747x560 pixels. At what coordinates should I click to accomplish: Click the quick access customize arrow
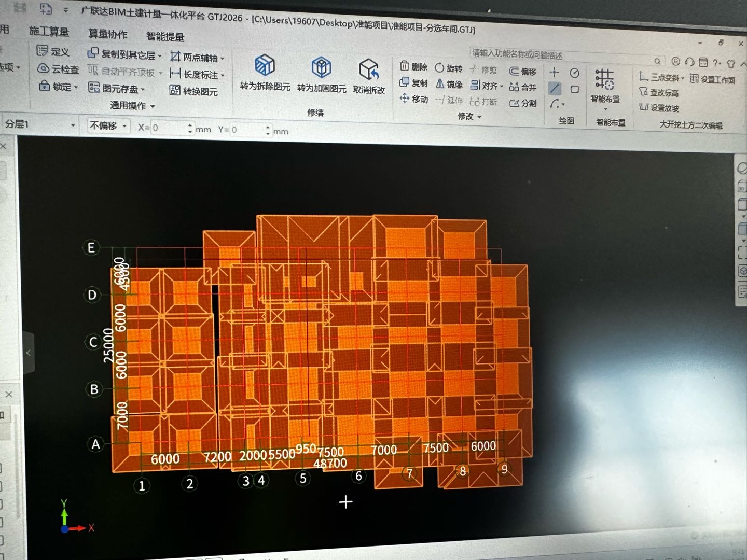[66, 10]
